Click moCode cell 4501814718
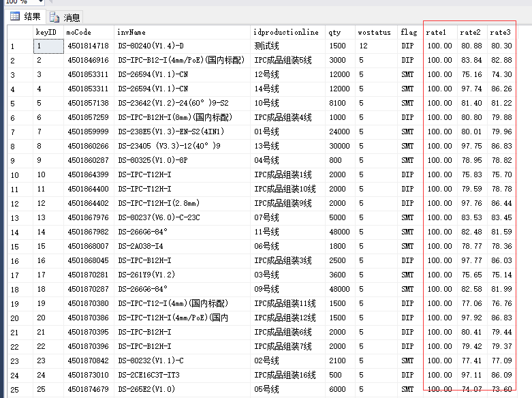 click(89, 46)
